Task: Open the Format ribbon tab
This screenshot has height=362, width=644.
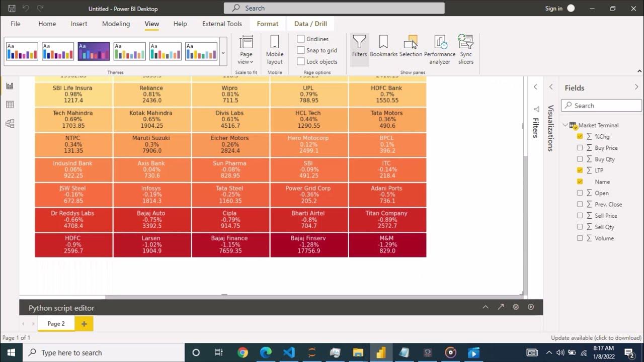Action: tap(268, 24)
